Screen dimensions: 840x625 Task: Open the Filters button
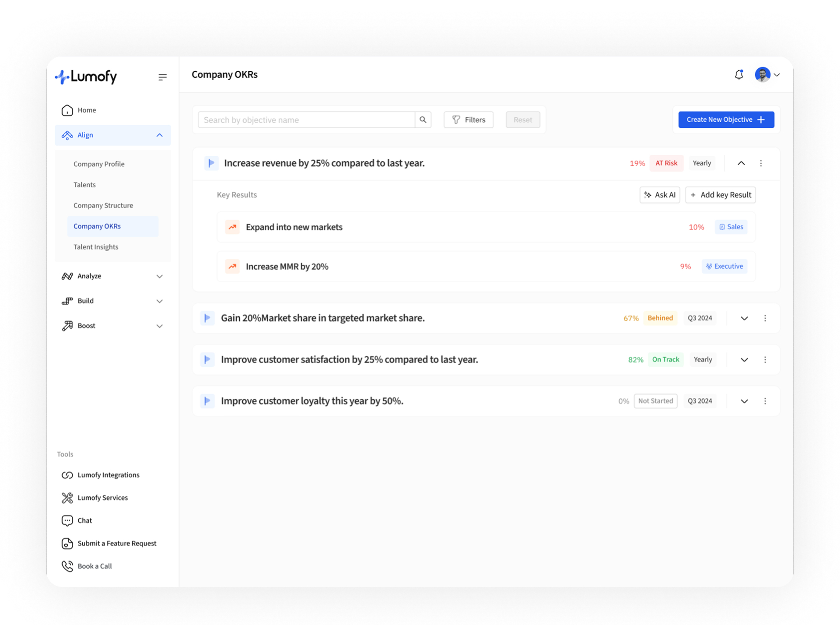(x=469, y=120)
